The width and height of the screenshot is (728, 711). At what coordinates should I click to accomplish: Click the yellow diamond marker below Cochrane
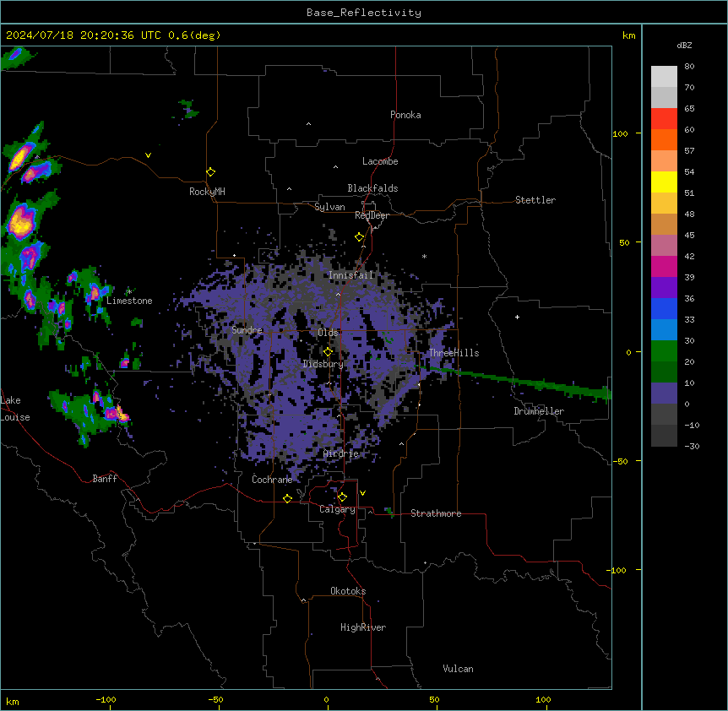tap(287, 498)
